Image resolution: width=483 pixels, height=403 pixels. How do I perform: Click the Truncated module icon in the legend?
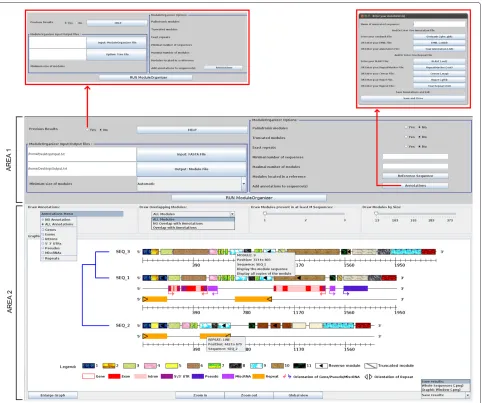tap(370, 366)
